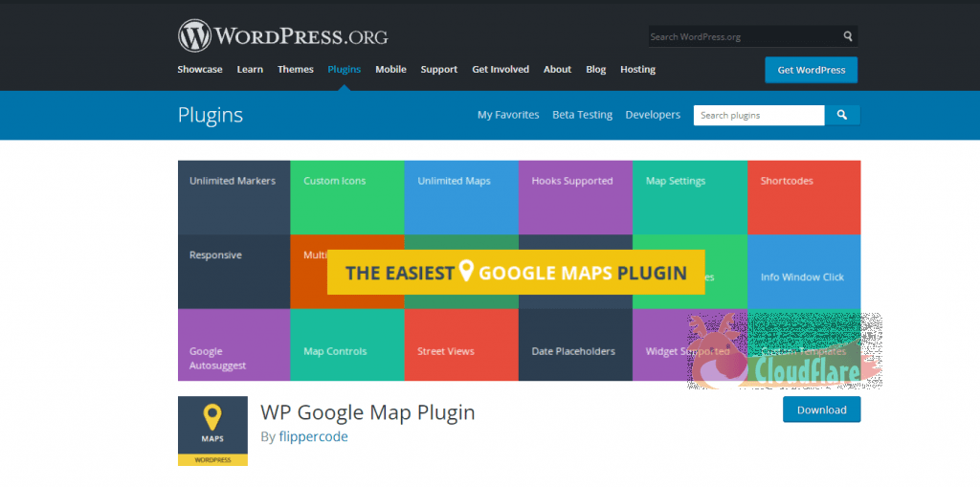Image resolution: width=980 pixels, height=487 pixels.
Task: Click the Unlimited Maps tile text
Action: pyautogui.click(x=455, y=181)
